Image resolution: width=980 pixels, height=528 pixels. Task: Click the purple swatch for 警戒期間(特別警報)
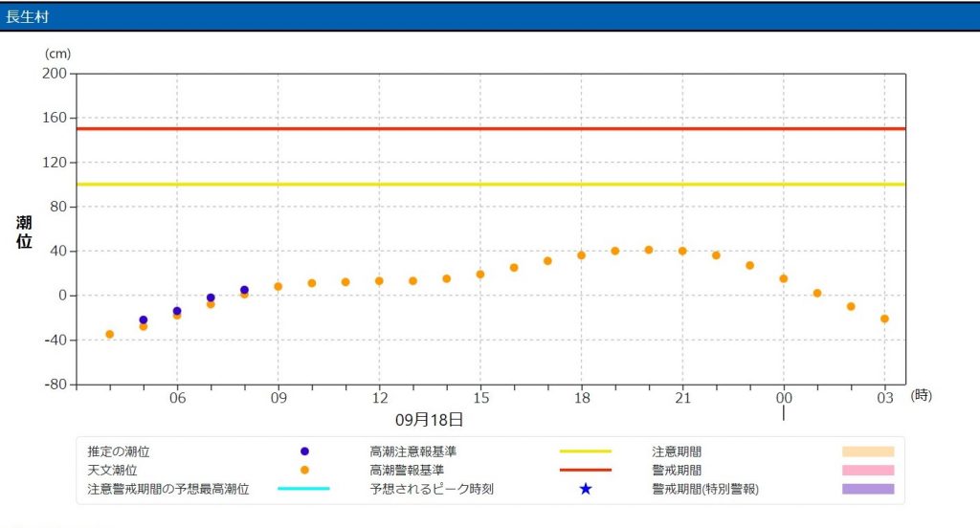[868, 489]
